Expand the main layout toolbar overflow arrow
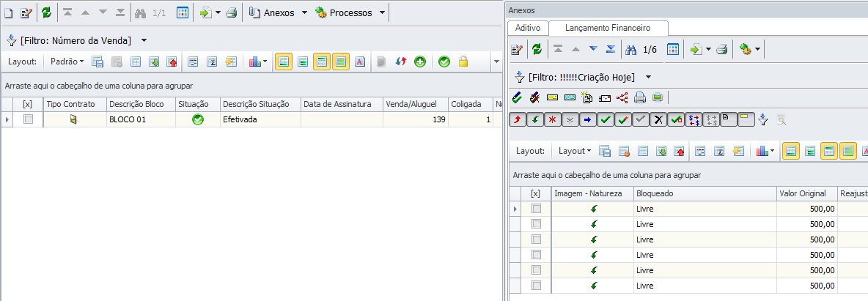Image resolution: width=868 pixels, height=301 pixels. [x=496, y=62]
